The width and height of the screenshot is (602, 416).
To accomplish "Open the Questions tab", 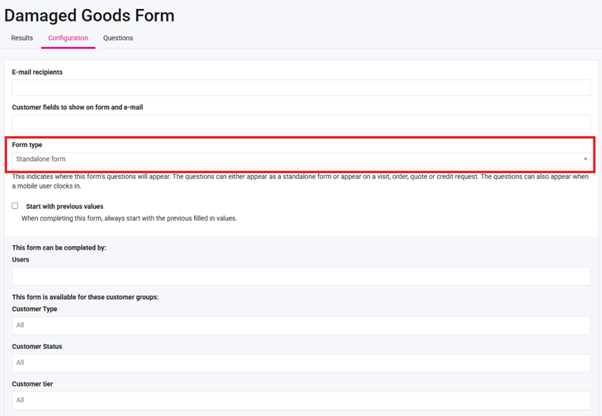I will click(x=118, y=38).
